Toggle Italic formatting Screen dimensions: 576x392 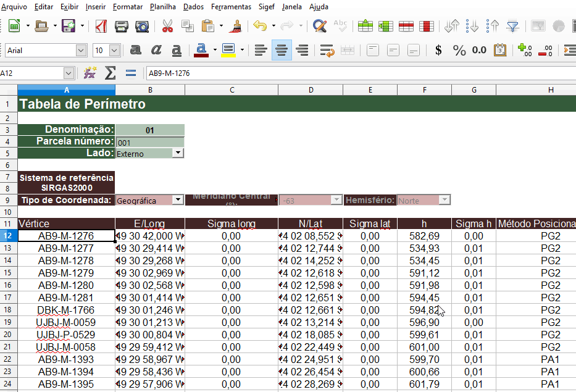pyautogui.click(x=156, y=50)
